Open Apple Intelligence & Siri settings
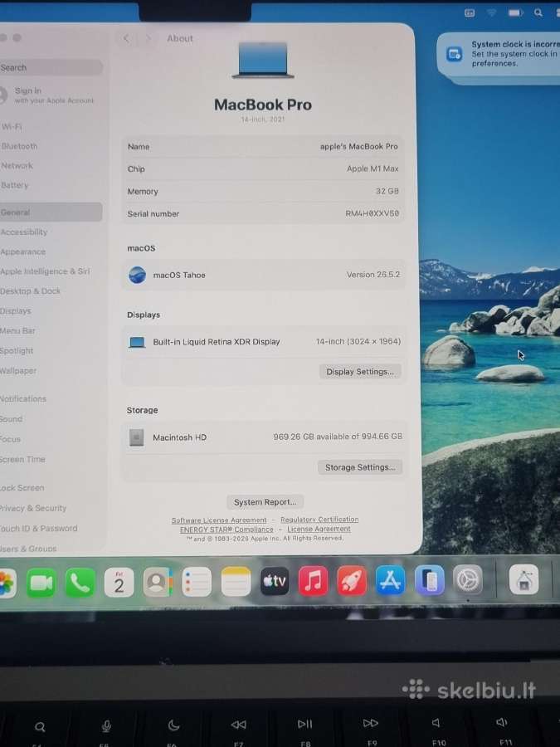This screenshot has height=747, width=560. coord(50,271)
